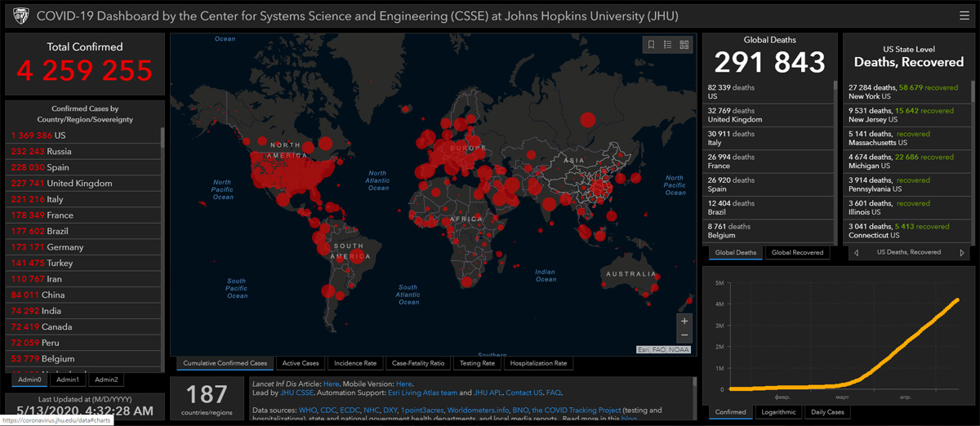Show the Global Deaths tab
Viewport: 980px width, 426px height.
[x=736, y=253]
